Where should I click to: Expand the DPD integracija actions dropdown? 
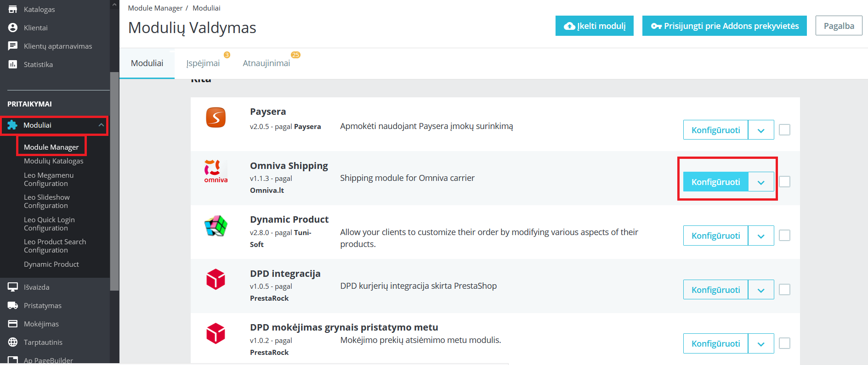click(x=761, y=290)
